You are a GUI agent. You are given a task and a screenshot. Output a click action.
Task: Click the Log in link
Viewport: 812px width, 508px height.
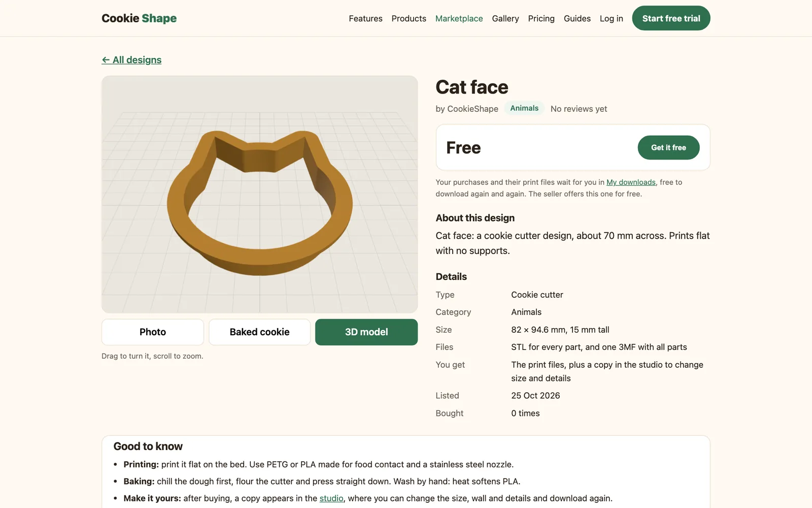[611, 18]
